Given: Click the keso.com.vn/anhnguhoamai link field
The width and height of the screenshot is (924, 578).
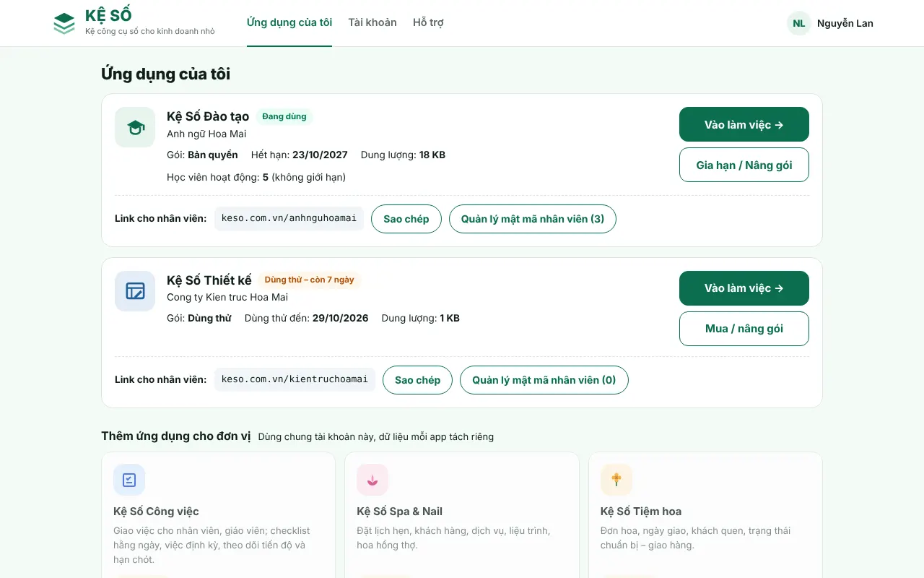Looking at the screenshot, I should coord(289,218).
